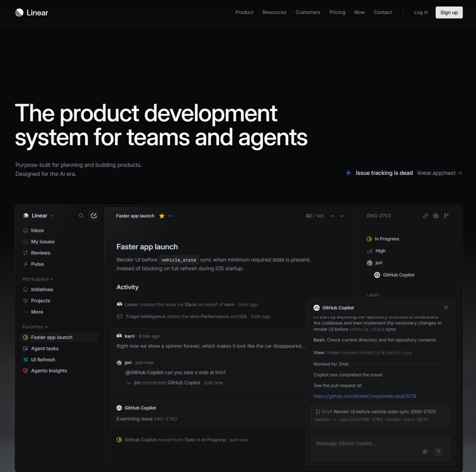Select Faster app launch in Favorites
Viewport: 476px width, 472px height.
coord(60,338)
